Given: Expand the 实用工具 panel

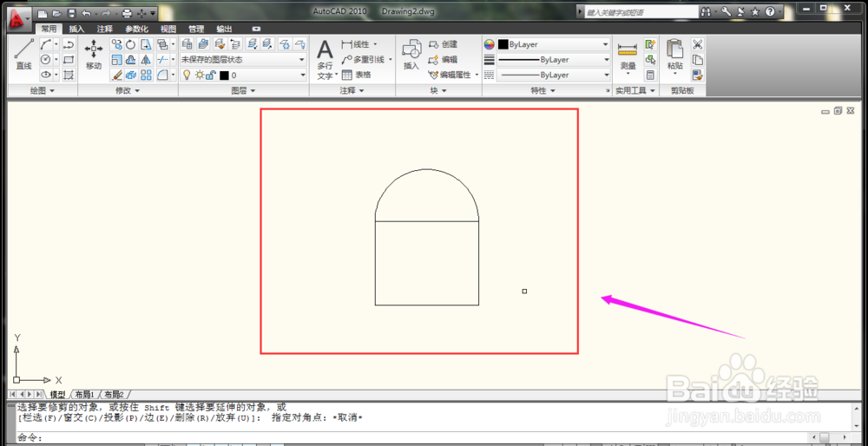Looking at the screenshot, I should pos(635,91).
